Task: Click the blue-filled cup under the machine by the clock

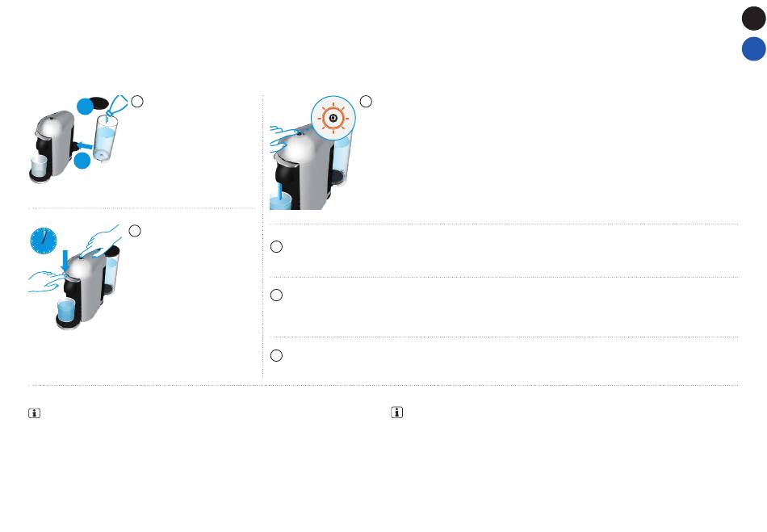Action: (x=66, y=310)
